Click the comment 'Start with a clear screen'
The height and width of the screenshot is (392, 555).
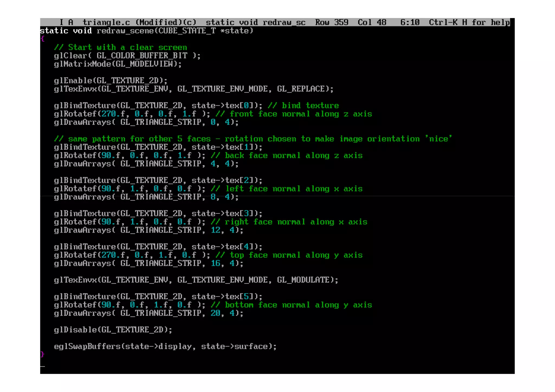[x=121, y=47]
